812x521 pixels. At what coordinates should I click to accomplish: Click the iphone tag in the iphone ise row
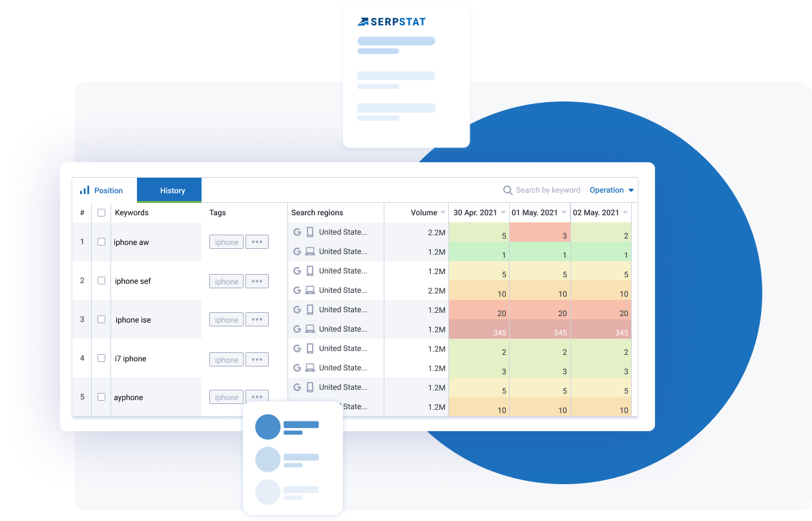(226, 319)
